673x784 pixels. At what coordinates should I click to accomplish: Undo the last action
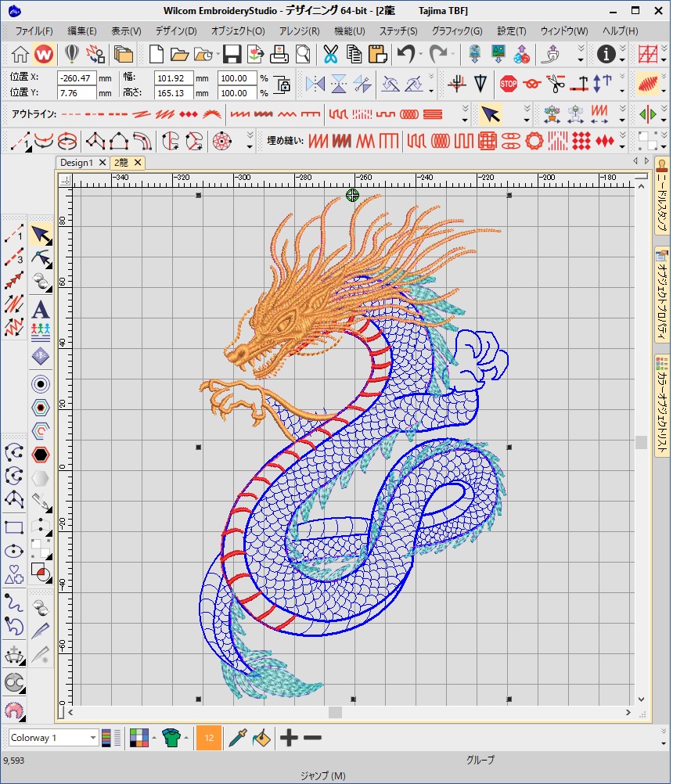click(406, 54)
